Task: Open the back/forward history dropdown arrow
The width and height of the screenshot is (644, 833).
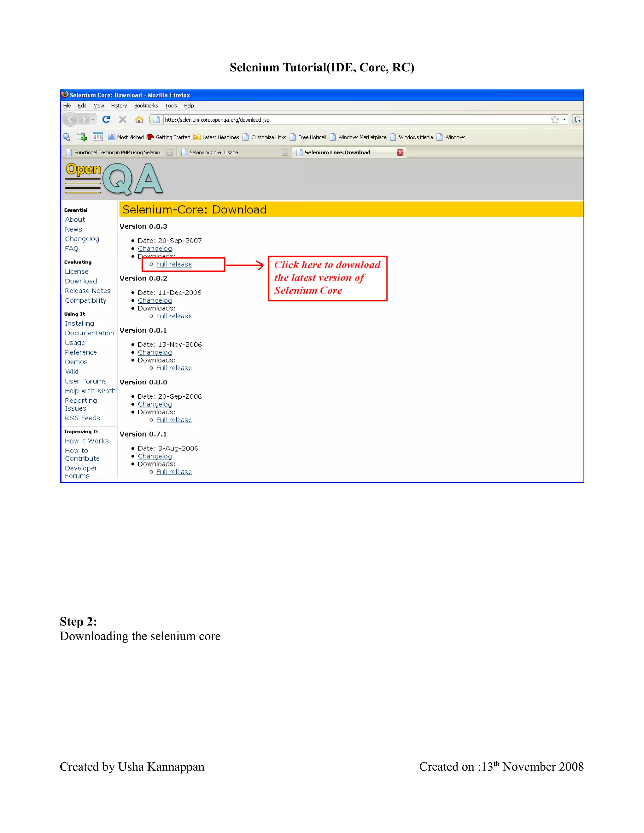Action: point(93,120)
